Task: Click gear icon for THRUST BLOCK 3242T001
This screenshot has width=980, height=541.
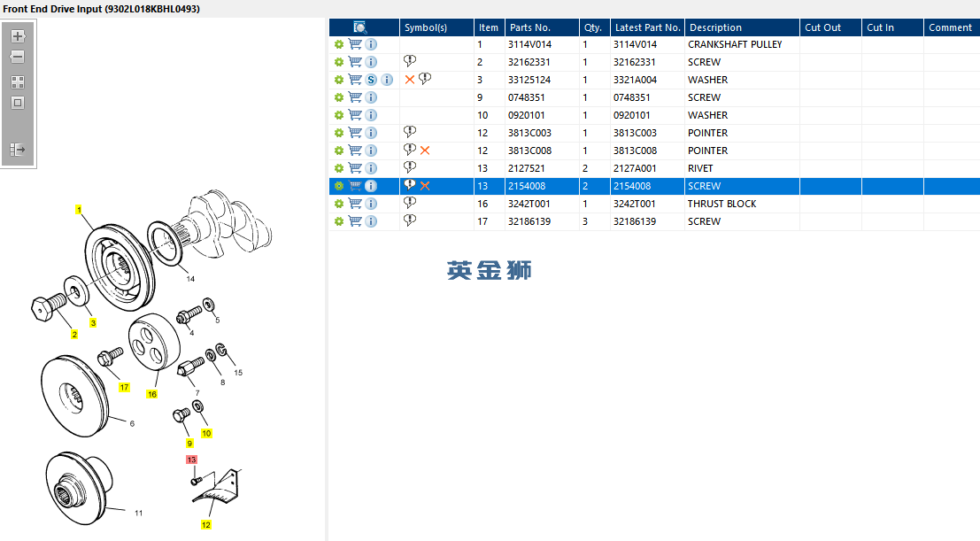Action: [339, 204]
